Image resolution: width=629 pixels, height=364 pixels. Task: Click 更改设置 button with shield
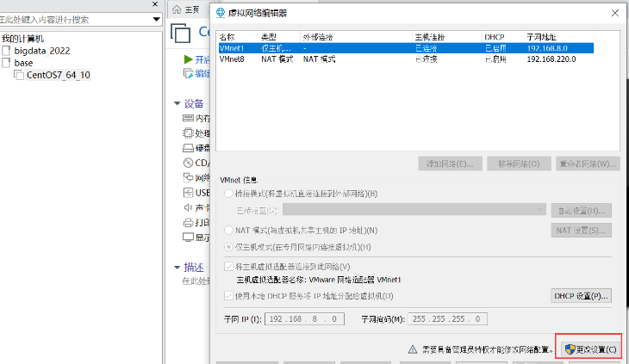pos(590,349)
